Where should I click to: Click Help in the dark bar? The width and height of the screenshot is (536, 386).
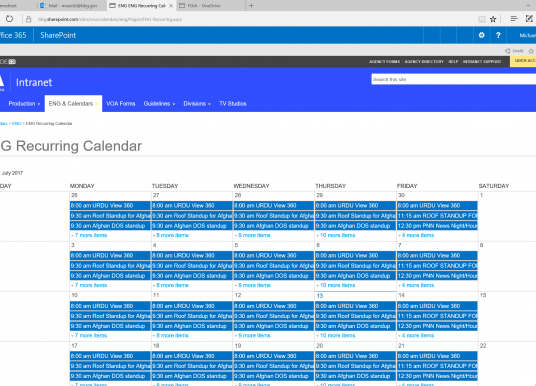tap(453, 62)
